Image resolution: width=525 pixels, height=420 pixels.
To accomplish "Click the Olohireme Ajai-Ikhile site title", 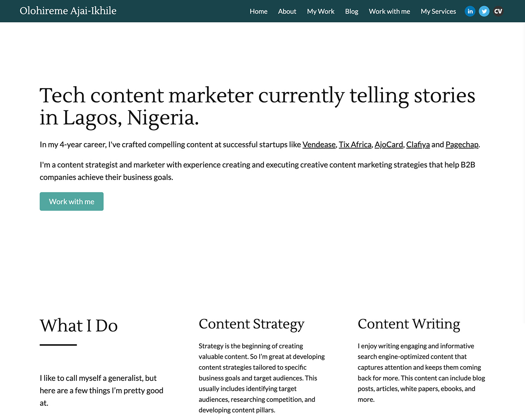I will 68,11.
